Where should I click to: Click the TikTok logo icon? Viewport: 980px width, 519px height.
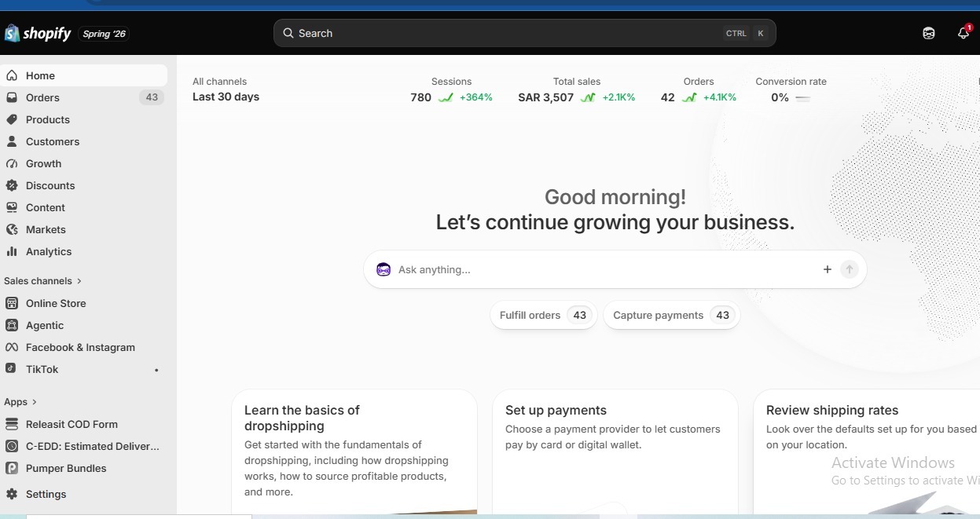[12, 368]
